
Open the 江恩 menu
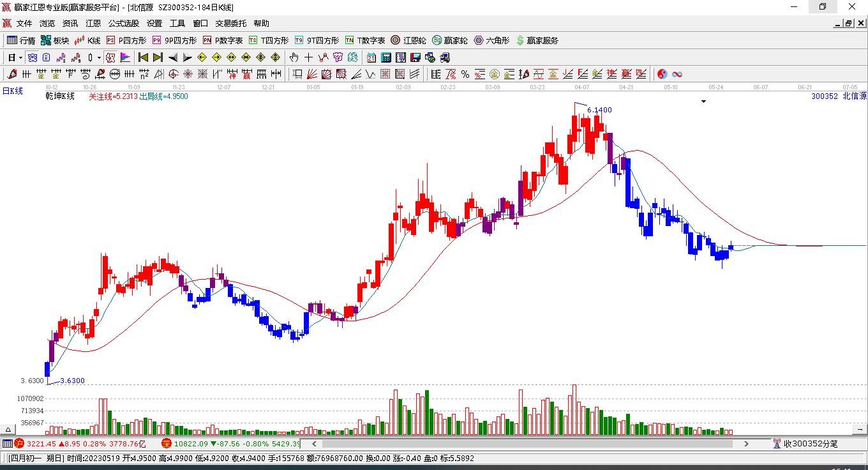pos(93,24)
